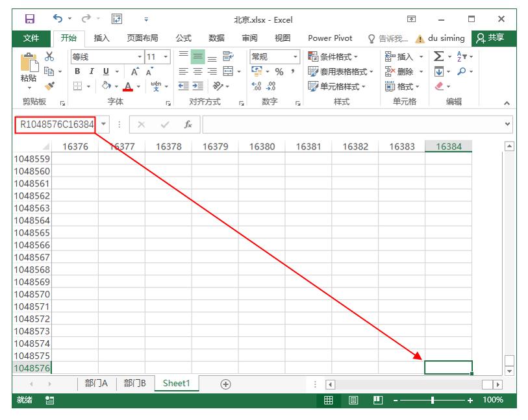Click the AutoSum sigma button
This screenshot has width=528, height=420.
pyautogui.click(x=438, y=56)
